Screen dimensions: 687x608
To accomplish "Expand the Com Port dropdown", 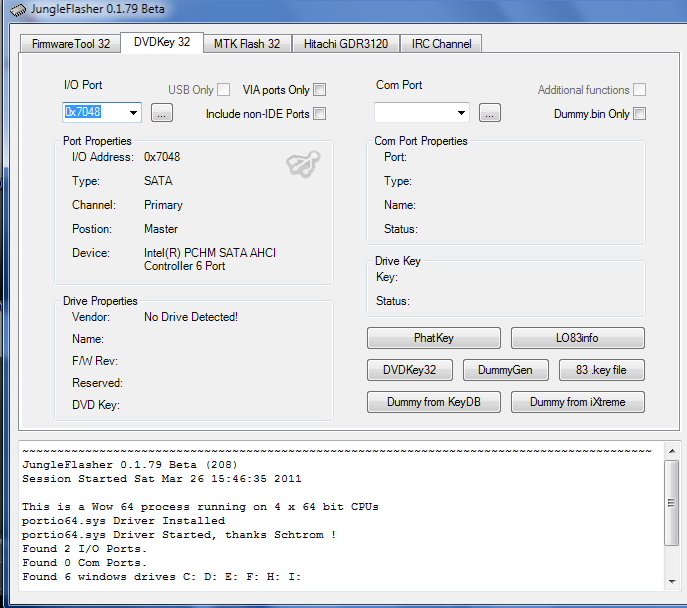I will point(461,113).
